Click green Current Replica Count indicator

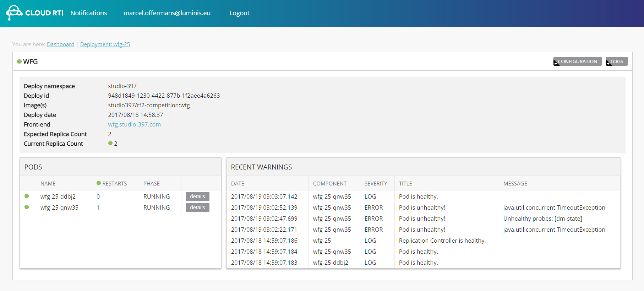[x=110, y=143]
